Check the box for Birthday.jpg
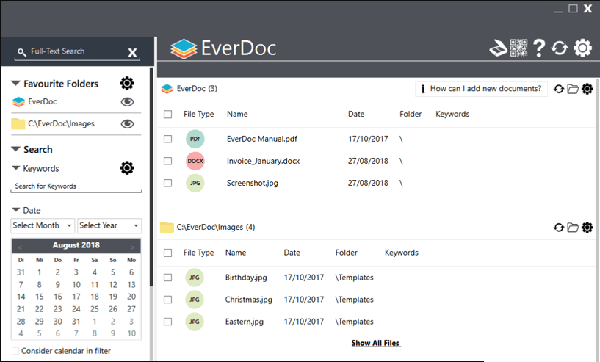This screenshot has height=362, width=600. coord(168,277)
